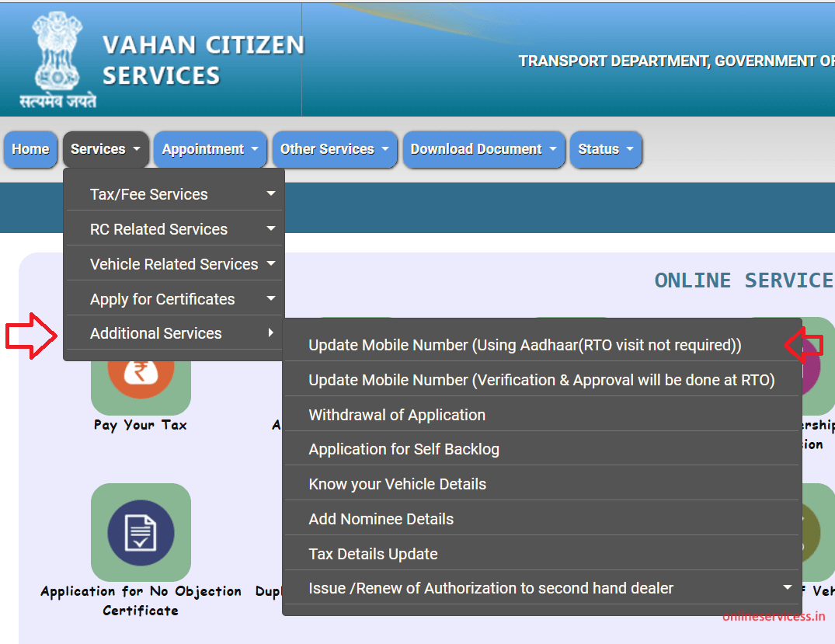Open the Download Document dropdown
Viewport: 835px width, 644px height.
pyautogui.click(x=484, y=149)
